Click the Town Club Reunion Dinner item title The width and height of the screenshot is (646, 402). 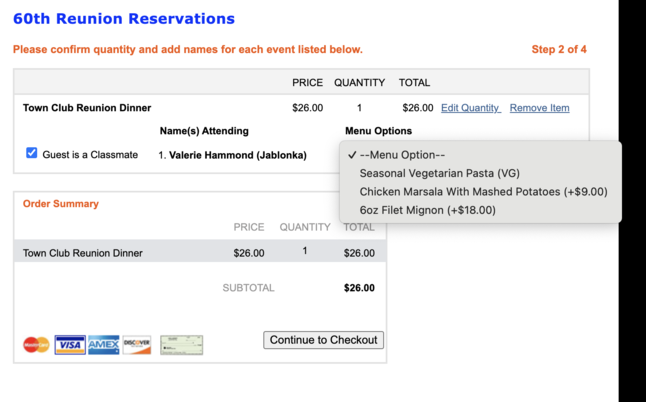(87, 108)
